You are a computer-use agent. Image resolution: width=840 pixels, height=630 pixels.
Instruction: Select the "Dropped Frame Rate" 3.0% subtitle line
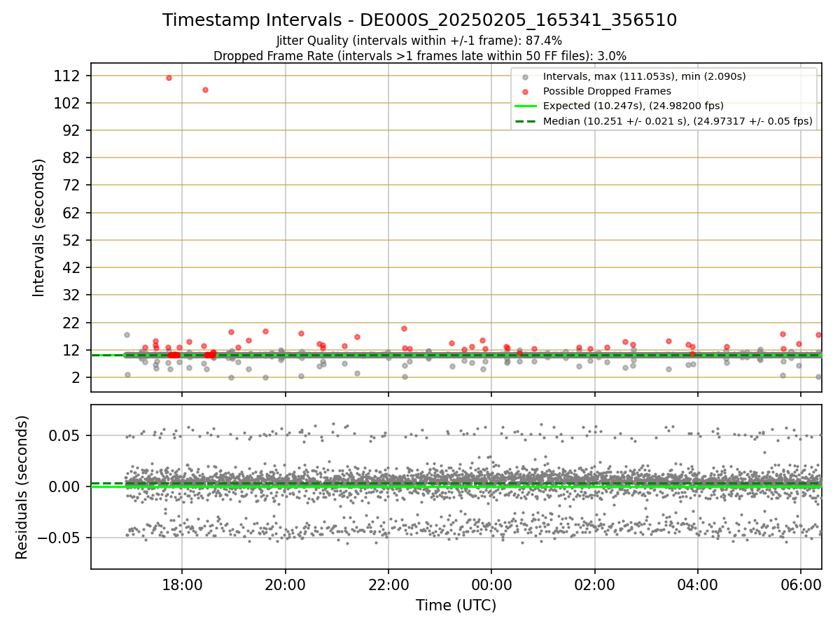[x=419, y=56]
